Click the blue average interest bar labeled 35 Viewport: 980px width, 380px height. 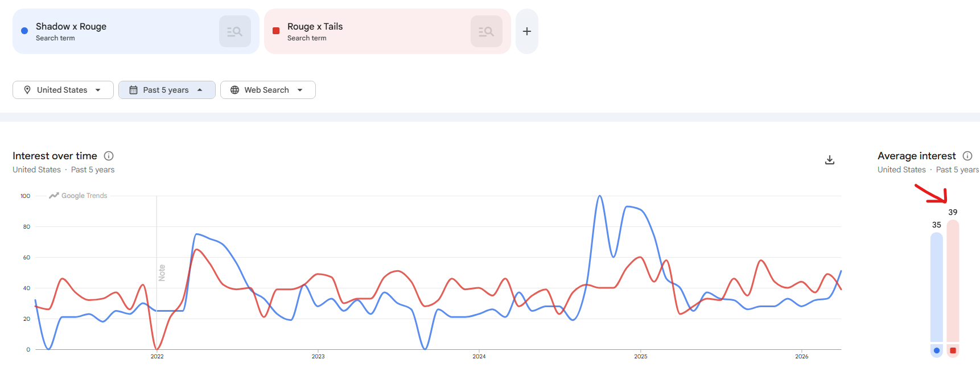(936, 287)
